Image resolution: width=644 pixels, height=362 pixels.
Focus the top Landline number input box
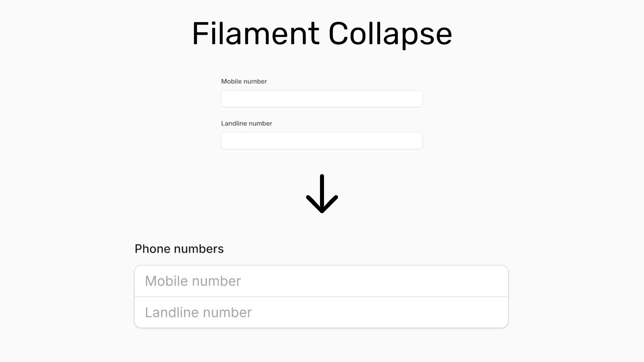tap(322, 141)
